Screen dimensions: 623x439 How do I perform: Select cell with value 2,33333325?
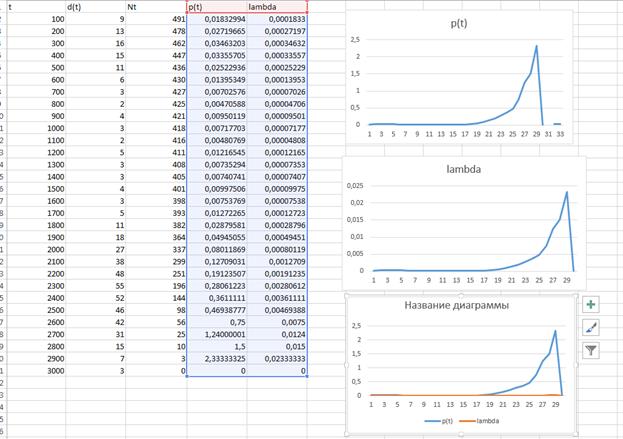217,359
